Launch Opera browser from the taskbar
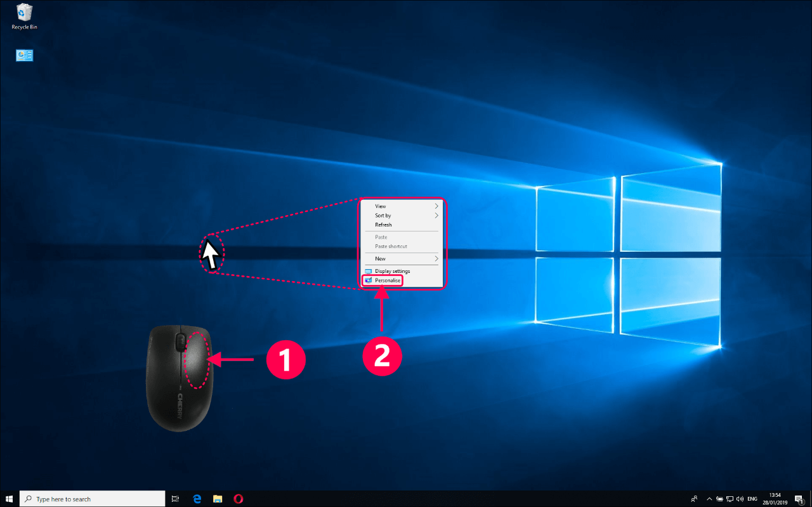 pyautogui.click(x=238, y=499)
